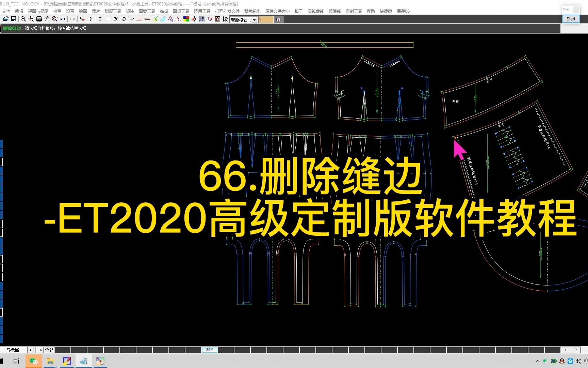Click the 设 settings icon in toolbar

click(225, 19)
